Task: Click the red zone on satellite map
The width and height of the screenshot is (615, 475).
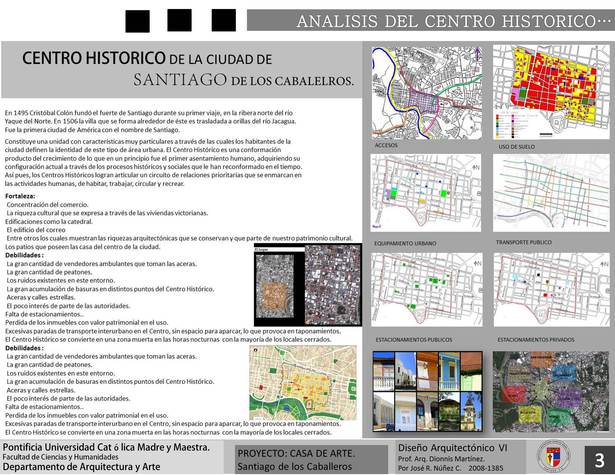Action: pos(513,393)
